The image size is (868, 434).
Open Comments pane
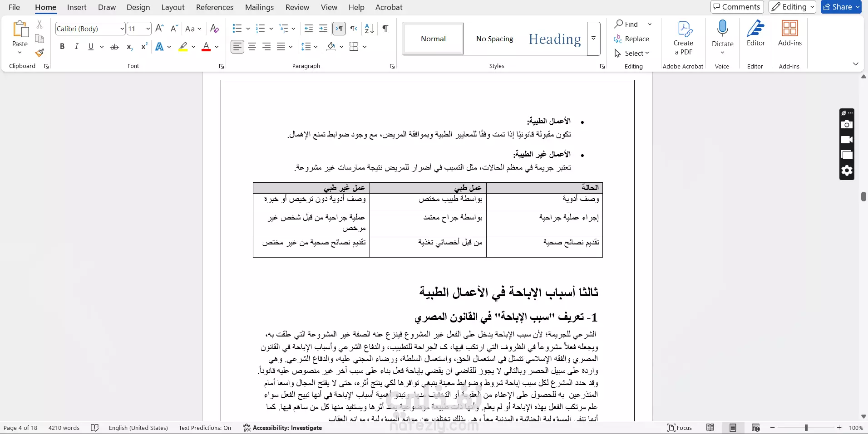click(x=737, y=7)
